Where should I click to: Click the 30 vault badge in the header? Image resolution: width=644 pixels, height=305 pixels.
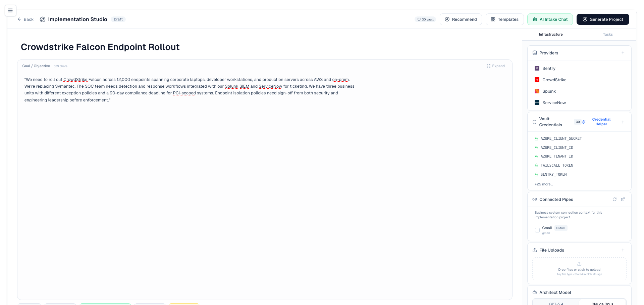tap(425, 19)
